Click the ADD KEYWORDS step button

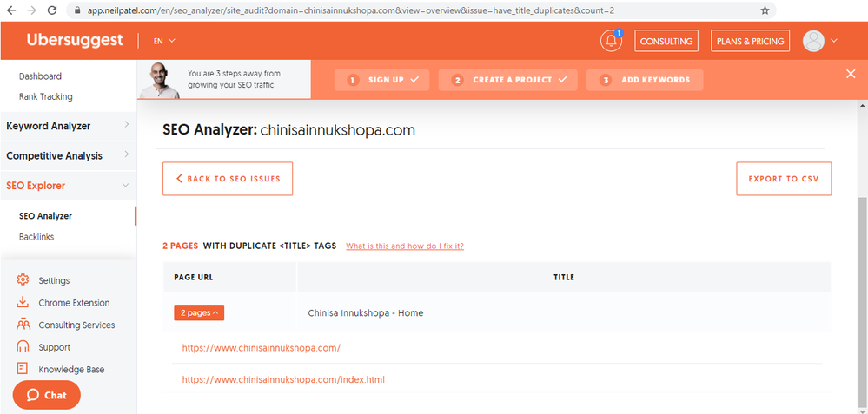645,80
